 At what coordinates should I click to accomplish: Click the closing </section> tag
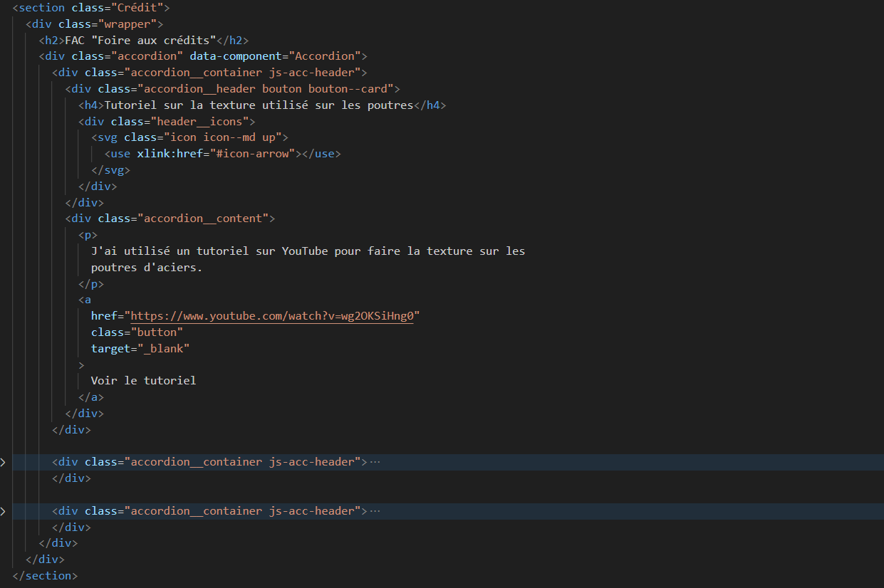(44, 575)
